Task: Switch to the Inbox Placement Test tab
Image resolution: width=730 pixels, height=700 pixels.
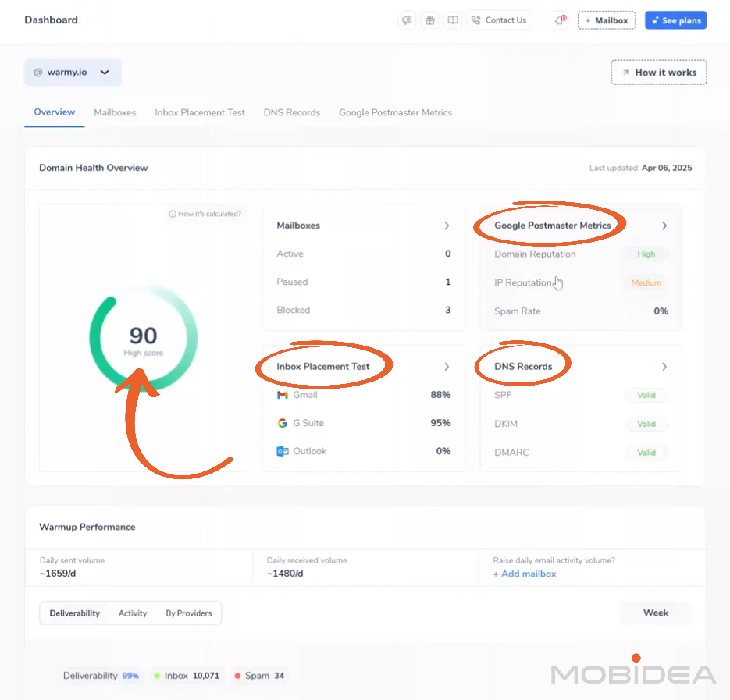Action: pos(200,112)
